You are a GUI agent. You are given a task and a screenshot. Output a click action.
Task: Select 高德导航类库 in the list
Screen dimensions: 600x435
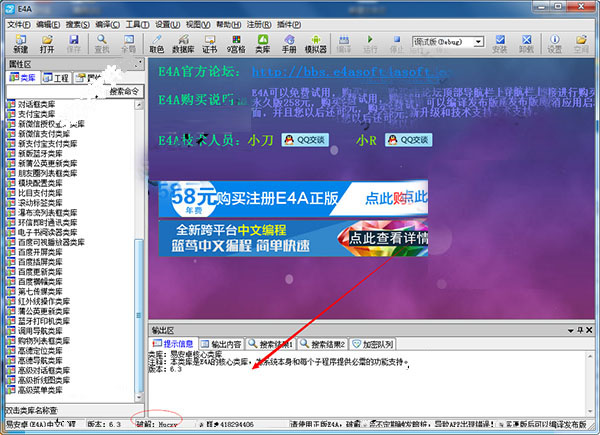[40, 360]
